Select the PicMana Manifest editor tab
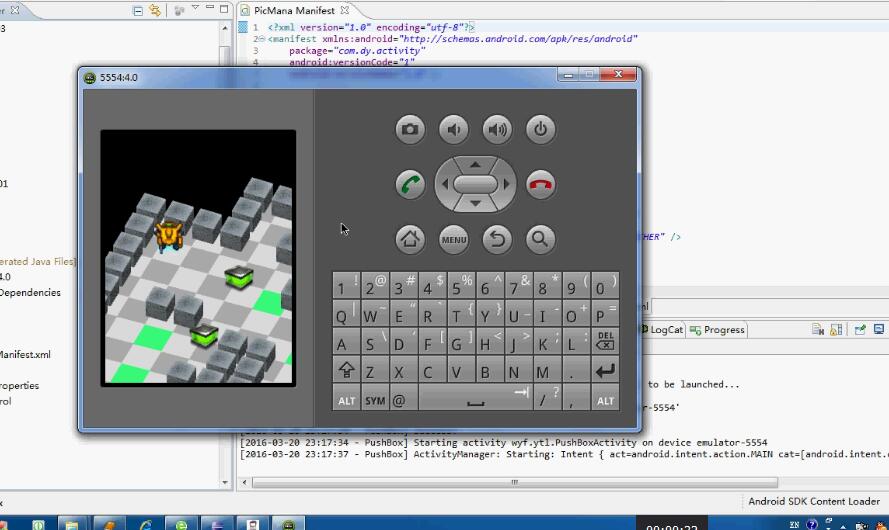Screen dimensions: 889x530 (x=294, y=10)
